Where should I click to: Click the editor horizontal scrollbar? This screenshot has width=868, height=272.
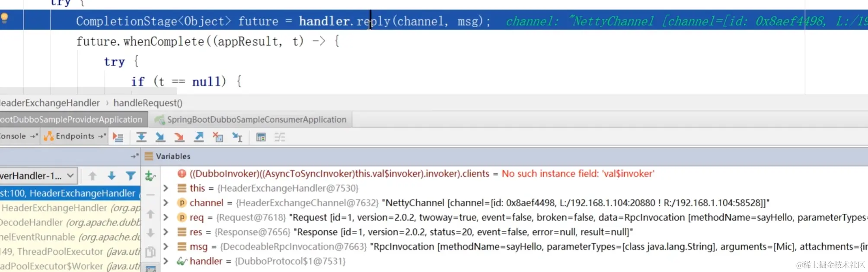click(x=89, y=92)
